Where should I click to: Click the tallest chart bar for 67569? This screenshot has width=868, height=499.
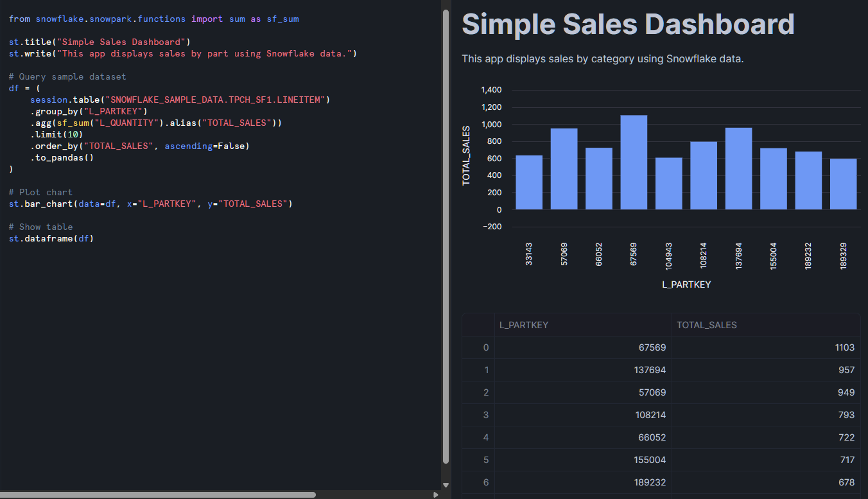[634, 162]
